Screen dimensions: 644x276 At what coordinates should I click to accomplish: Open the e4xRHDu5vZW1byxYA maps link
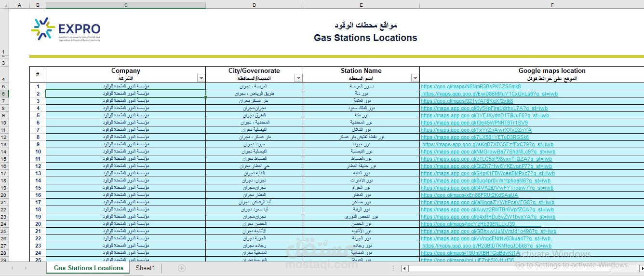(x=487, y=217)
